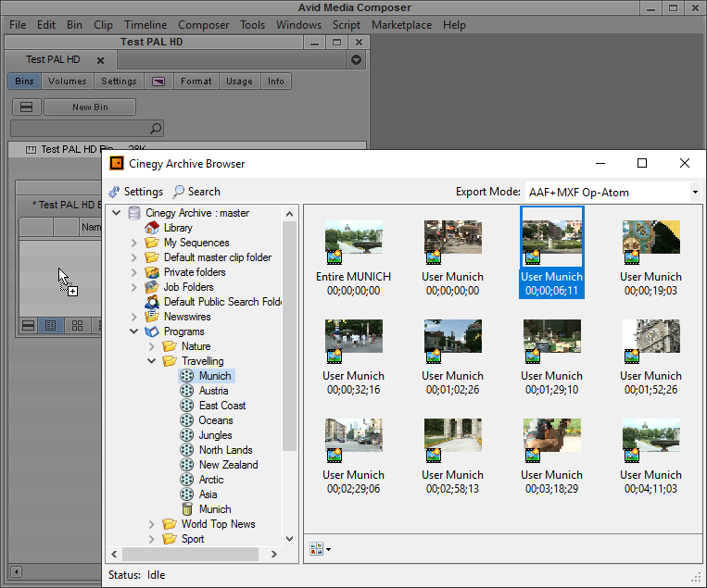707x588 pixels.
Task: Select User Munich clip 00;01;29;10
Action: [x=552, y=336]
